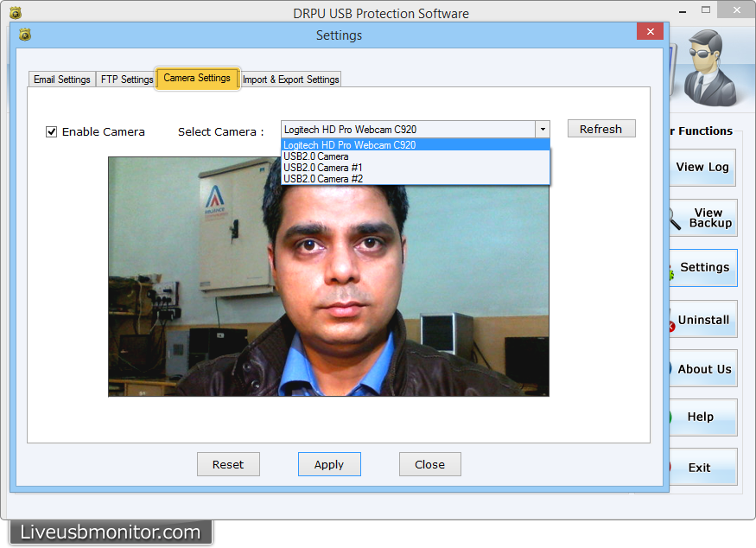Select the Camera Settings tab
This screenshot has width=756, height=548.
pyautogui.click(x=197, y=78)
